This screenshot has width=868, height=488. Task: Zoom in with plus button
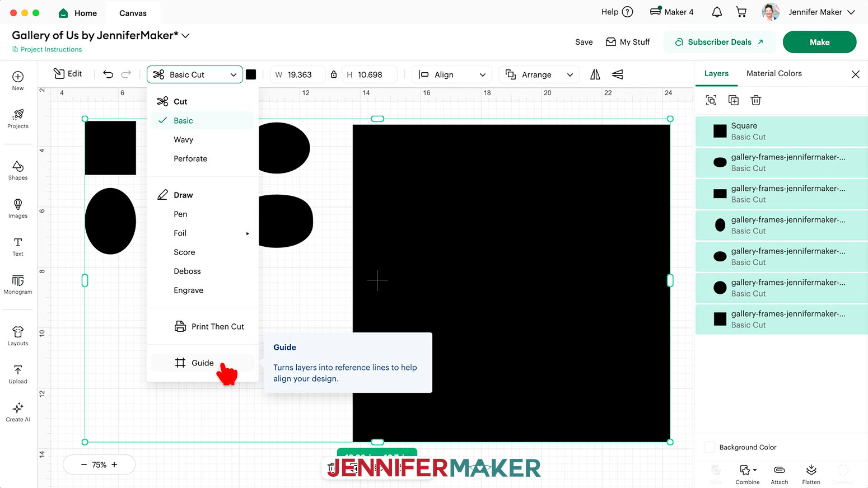pyautogui.click(x=114, y=464)
